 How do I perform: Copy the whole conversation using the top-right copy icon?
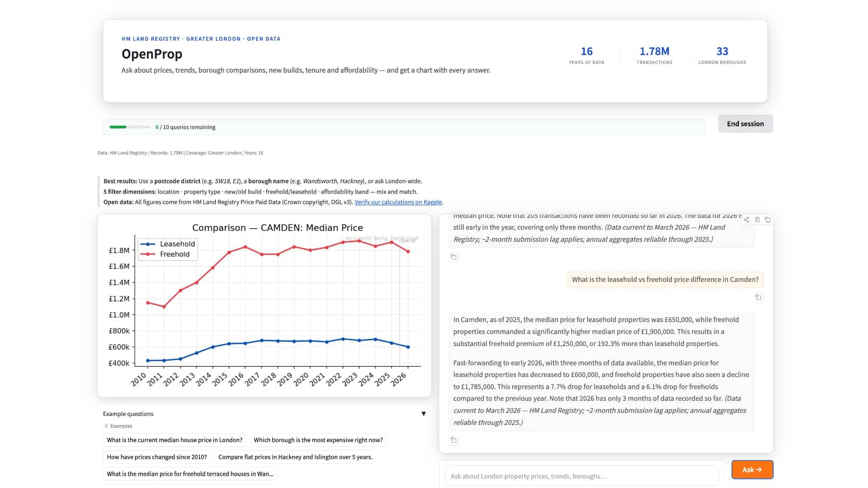click(768, 220)
